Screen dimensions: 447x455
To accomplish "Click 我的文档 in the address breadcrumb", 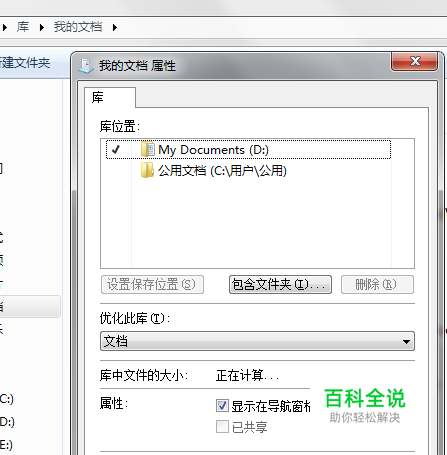I will (78, 27).
